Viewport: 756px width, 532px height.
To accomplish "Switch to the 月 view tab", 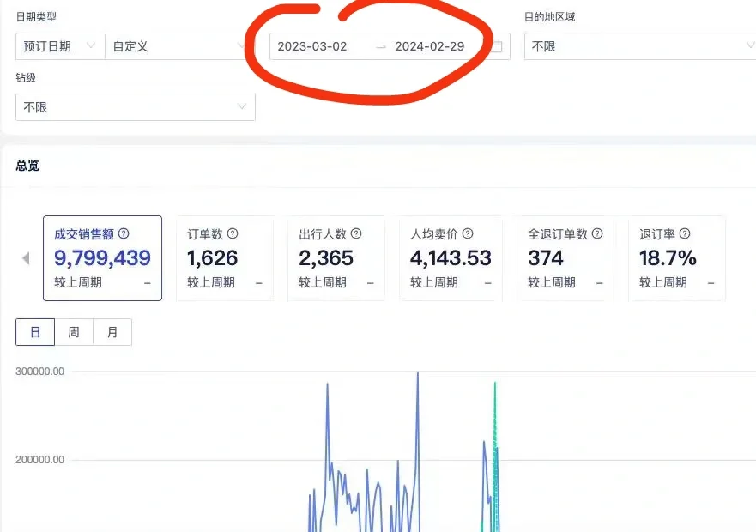I will pos(112,332).
